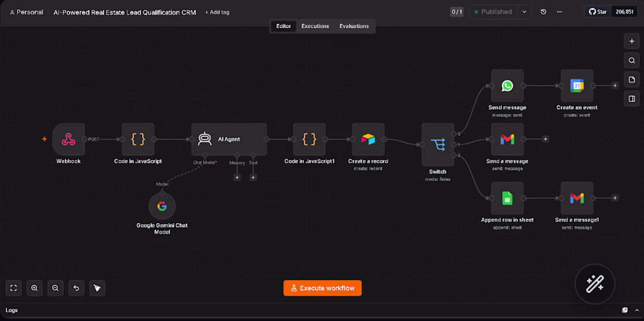Open the Google Calendar Create an event node

[577, 86]
